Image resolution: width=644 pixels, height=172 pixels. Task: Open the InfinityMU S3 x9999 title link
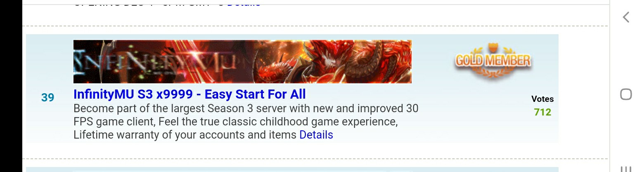[189, 94]
